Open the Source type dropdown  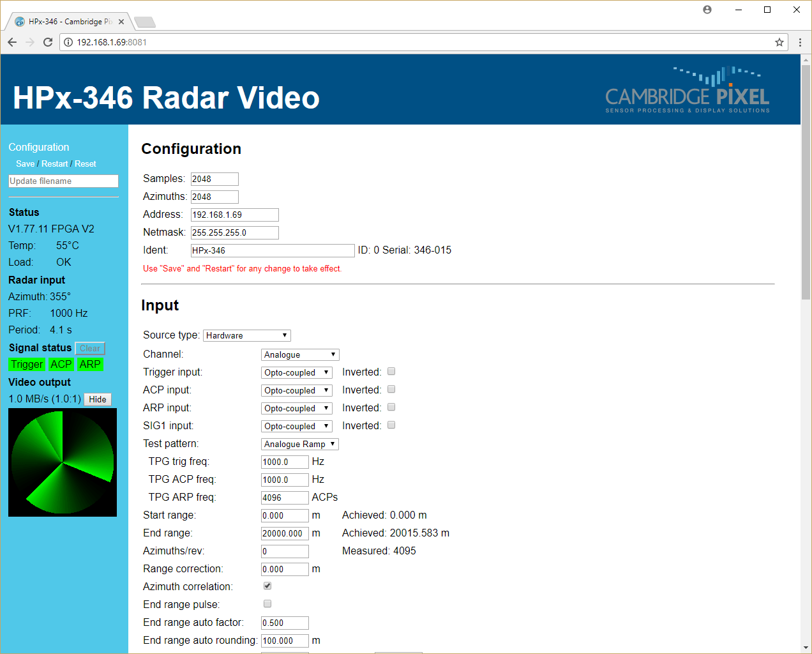(246, 335)
